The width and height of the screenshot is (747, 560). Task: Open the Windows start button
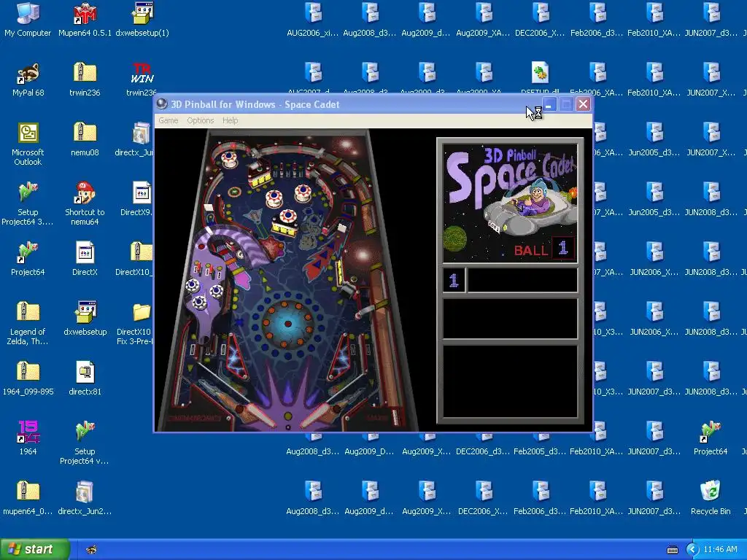(35, 549)
